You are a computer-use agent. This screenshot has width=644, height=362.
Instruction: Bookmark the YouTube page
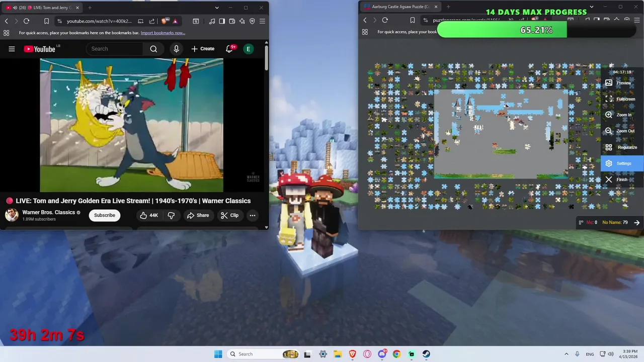(46, 21)
